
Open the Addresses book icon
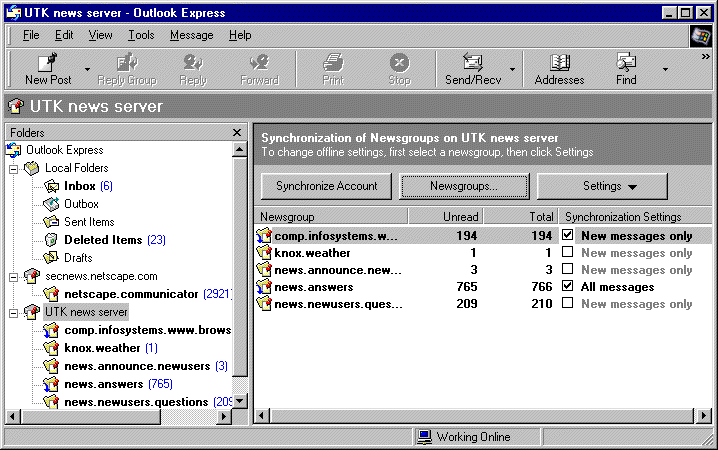(559, 62)
